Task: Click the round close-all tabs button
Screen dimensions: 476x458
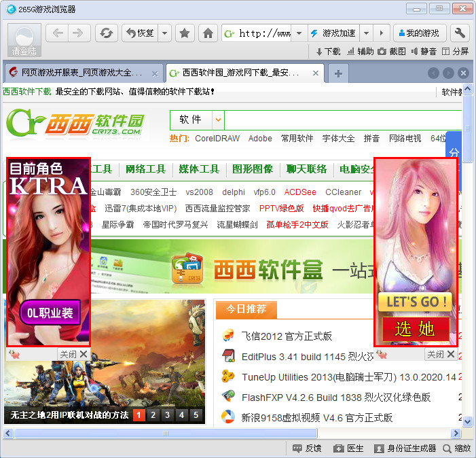Action: point(463,73)
